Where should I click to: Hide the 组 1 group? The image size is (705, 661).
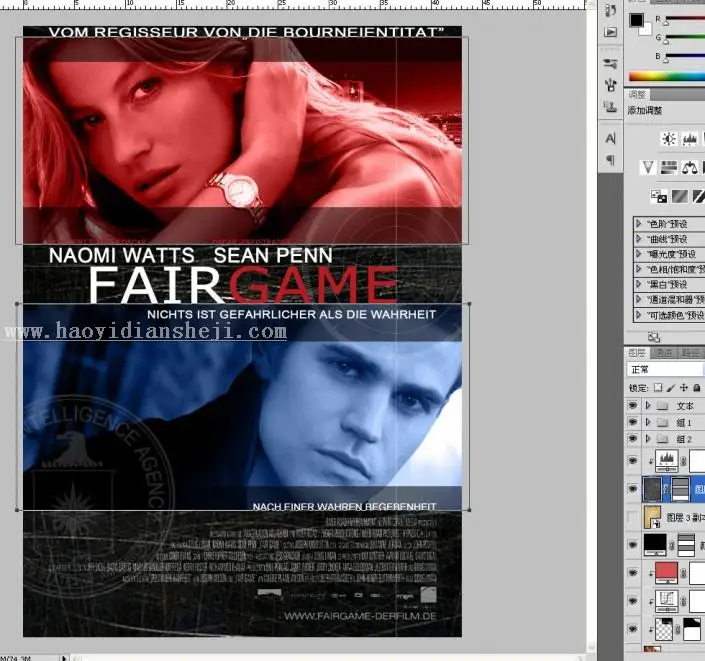633,422
